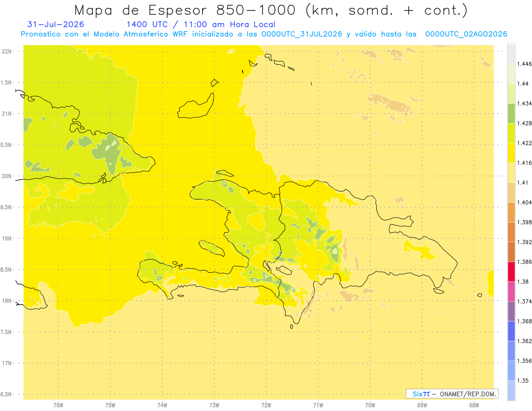This screenshot has height=411, width=532.
Task: Select the orange swatch between 1.404 and 1.398
Action: tap(511, 212)
